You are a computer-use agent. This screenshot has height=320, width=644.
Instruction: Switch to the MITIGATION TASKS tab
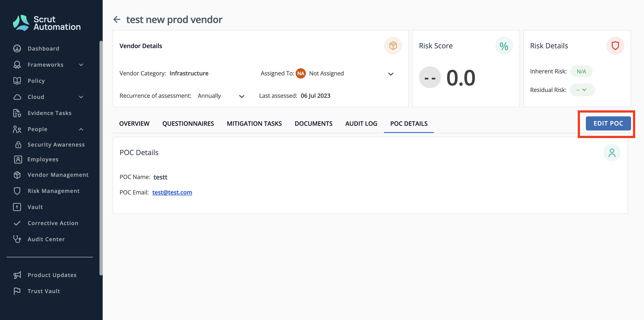(254, 124)
